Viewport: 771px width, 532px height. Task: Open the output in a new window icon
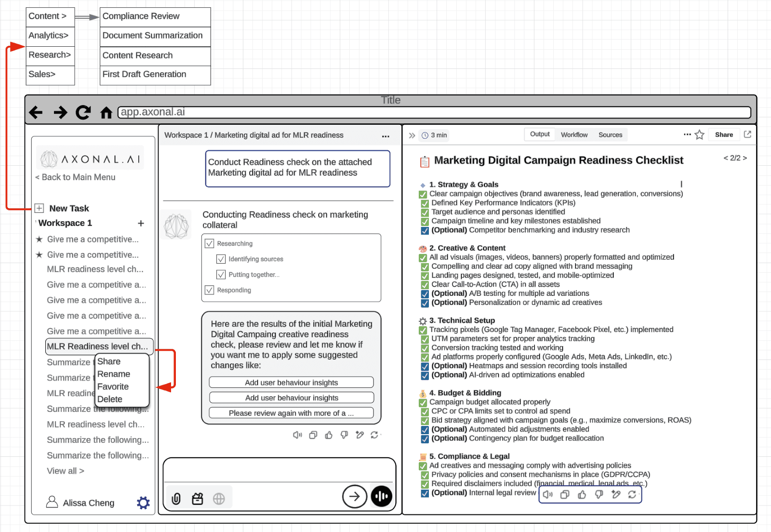[x=747, y=134]
